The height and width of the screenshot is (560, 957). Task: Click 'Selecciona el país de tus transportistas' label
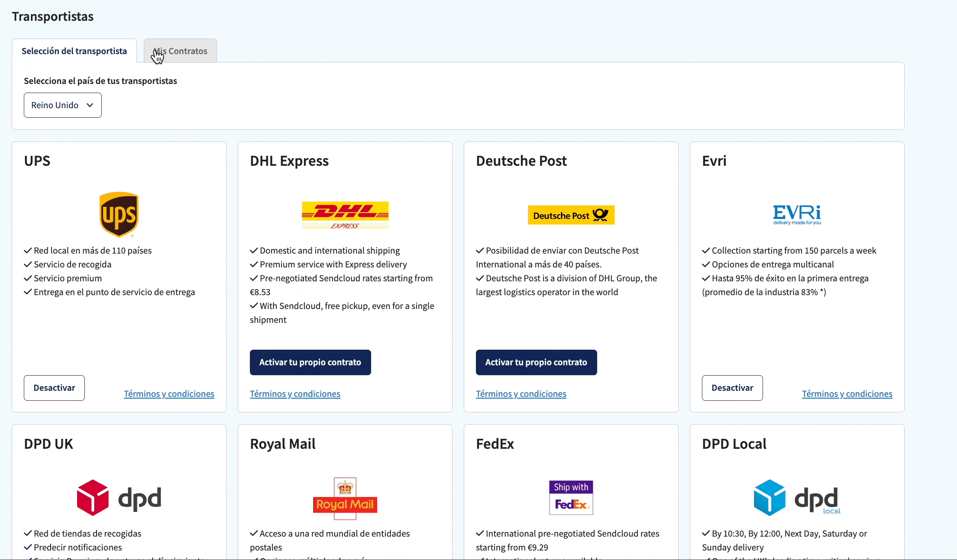[x=100, y=81]
